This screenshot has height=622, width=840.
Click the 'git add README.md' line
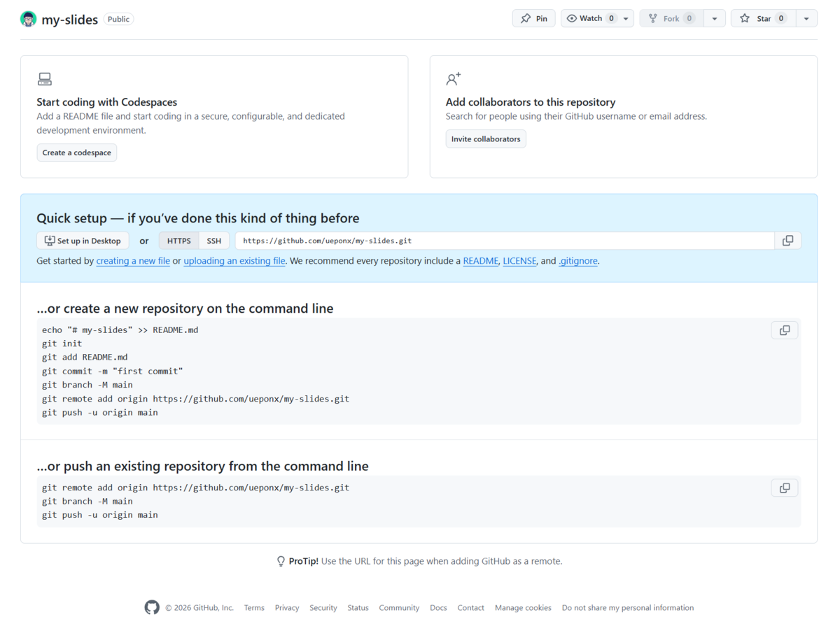click(85, 357)
